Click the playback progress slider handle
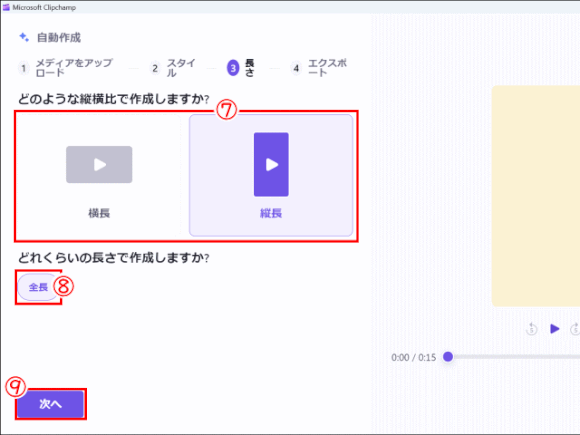The width and height of the screenshot is (580, 435). (x=448, y=357)
